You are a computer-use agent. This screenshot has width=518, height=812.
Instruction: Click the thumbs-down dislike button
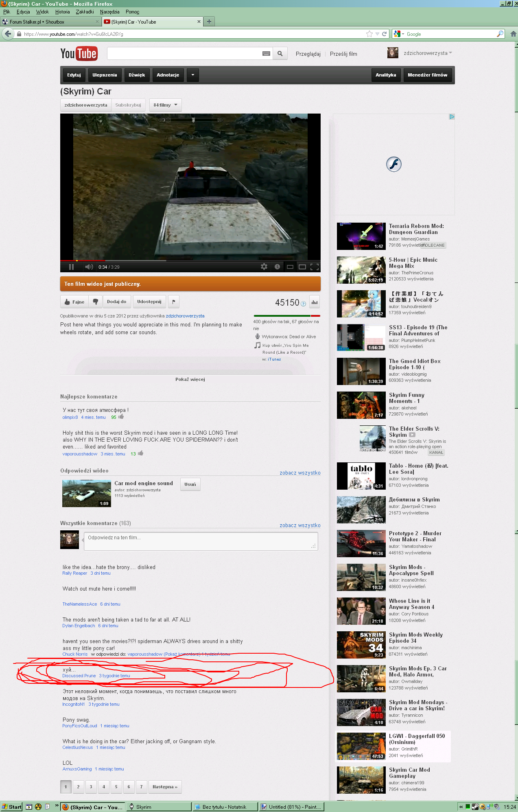coord(96,302)
